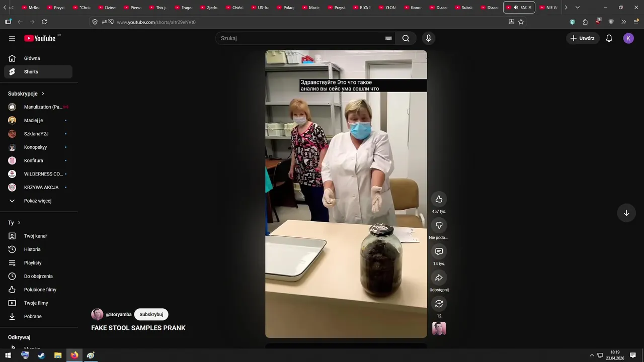Viewport: 644px width, 362px height.
Task: Click the Shorts video player
Action: 346,194
